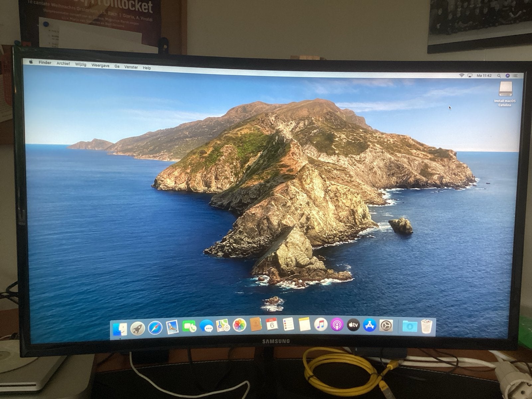The image size is (532, 399).
Task: Open App Store from the Dock
Action: click(370, 325)
